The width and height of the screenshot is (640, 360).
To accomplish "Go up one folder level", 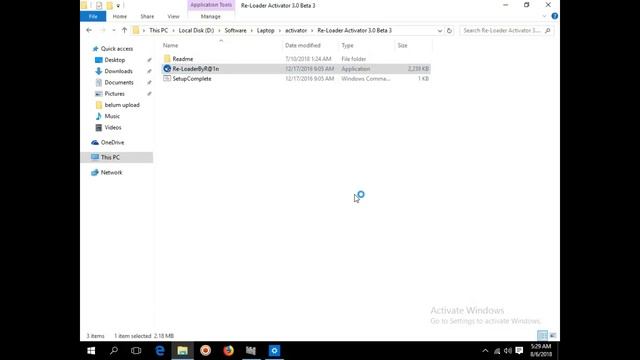I will tap(124, 30).
